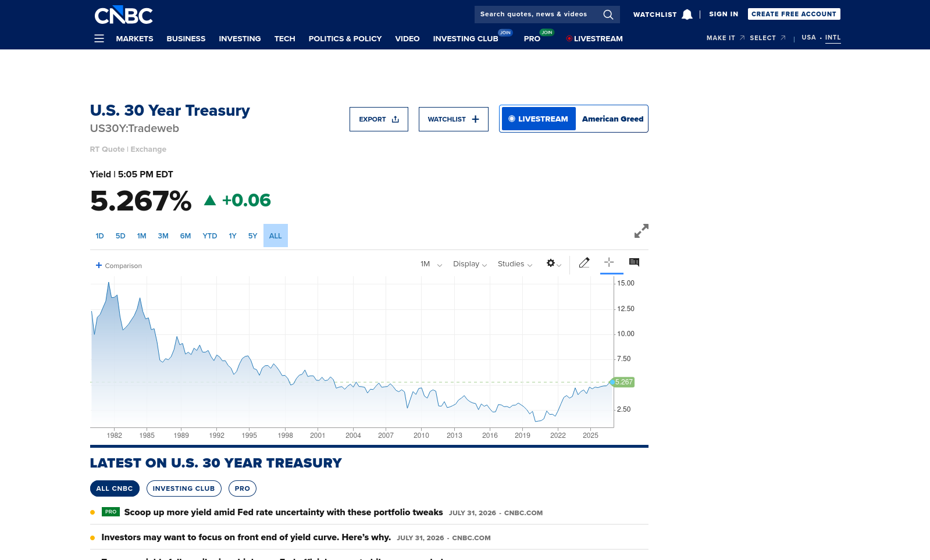
Task: Select the 6M time range
Action: tap(186, 236)
